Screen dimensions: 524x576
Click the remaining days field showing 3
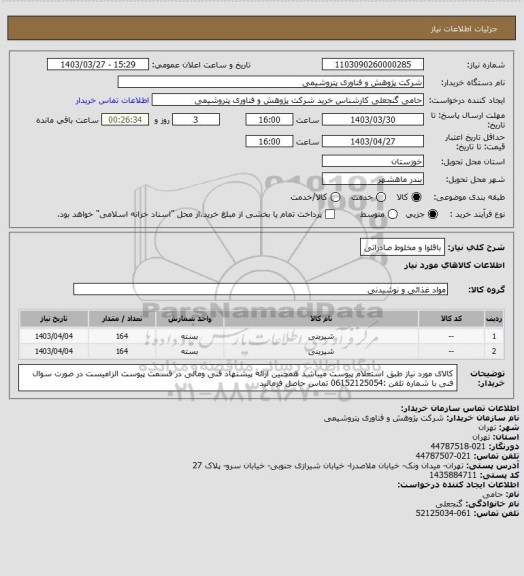(196, 120)
